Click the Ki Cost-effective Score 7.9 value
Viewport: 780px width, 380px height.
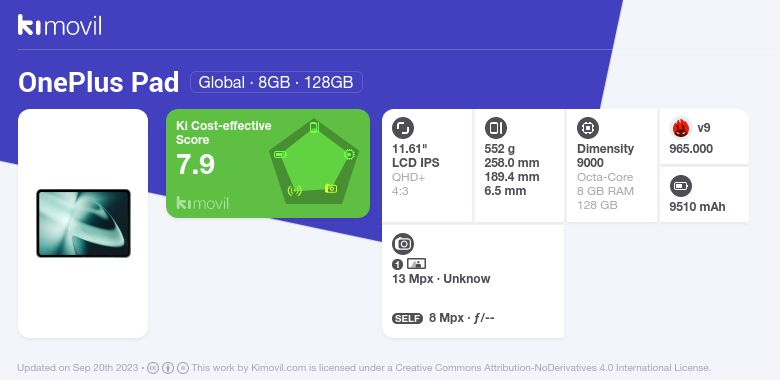[x=195, y=164]
